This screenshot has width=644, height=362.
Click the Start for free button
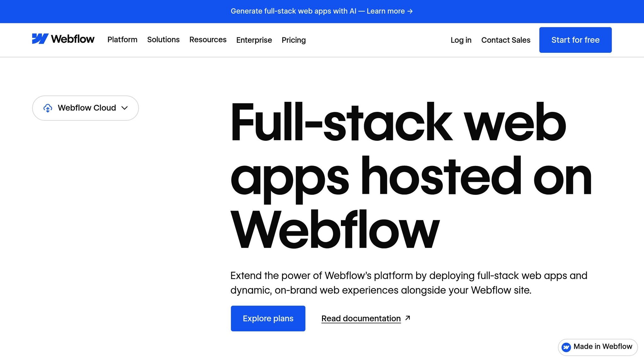click(575, 40)
